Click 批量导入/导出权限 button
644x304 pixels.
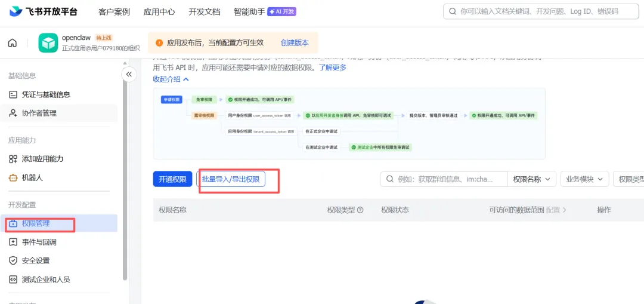231,179
